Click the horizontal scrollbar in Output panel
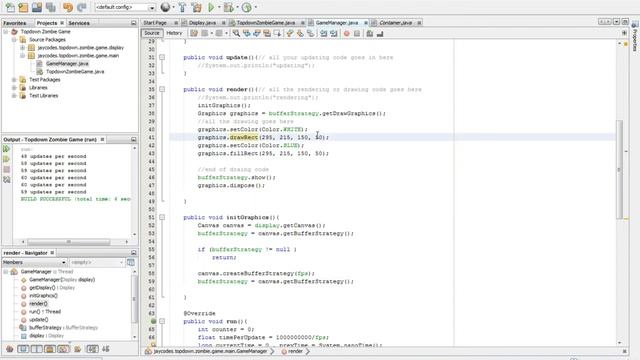Screen dimensions: 640x360 click(69, 242)
